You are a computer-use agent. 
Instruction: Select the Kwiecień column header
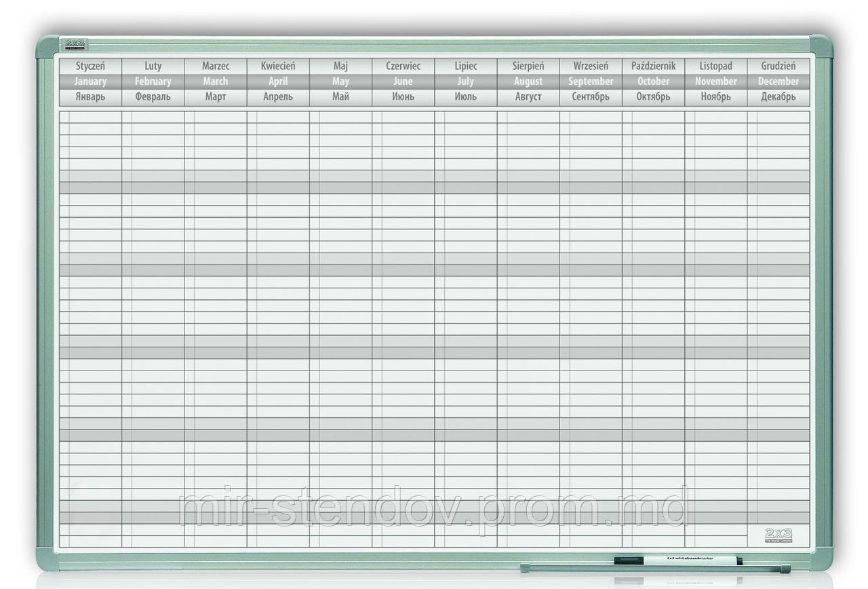pos(278,66)
